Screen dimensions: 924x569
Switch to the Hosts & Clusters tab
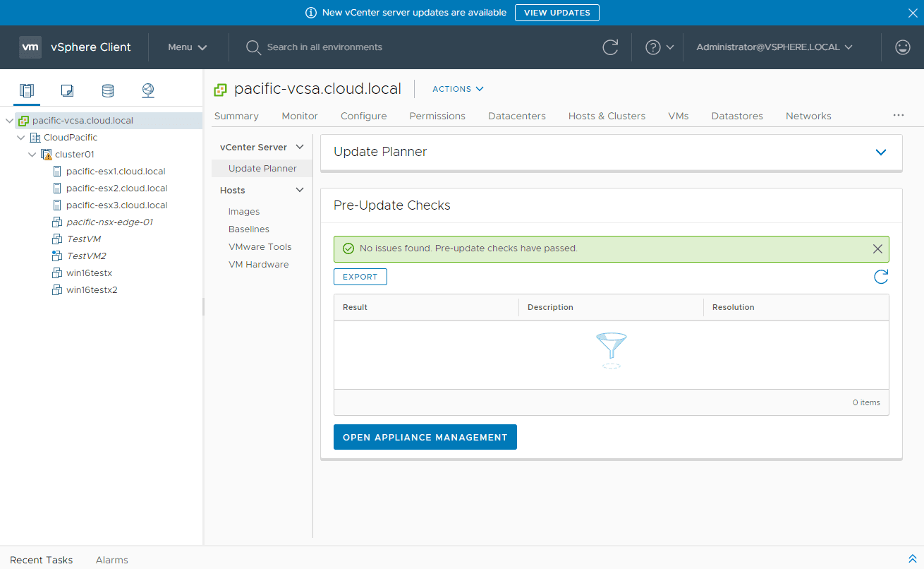pos(607,116)
